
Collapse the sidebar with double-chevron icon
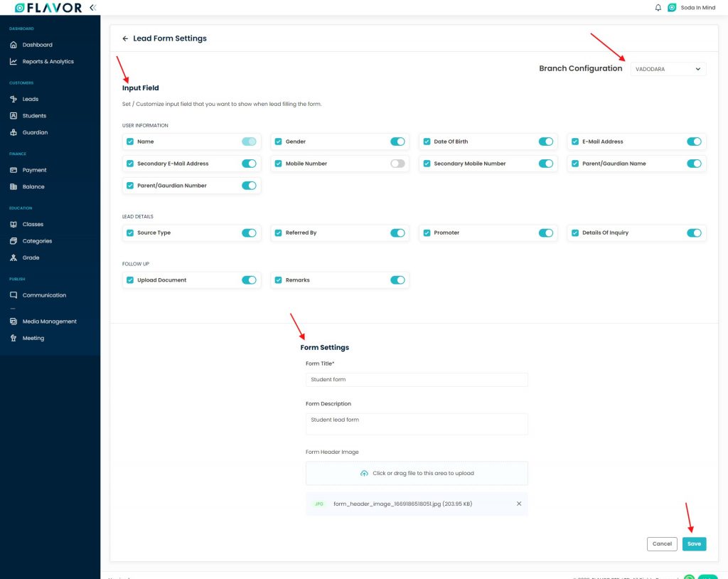(93, 7)
